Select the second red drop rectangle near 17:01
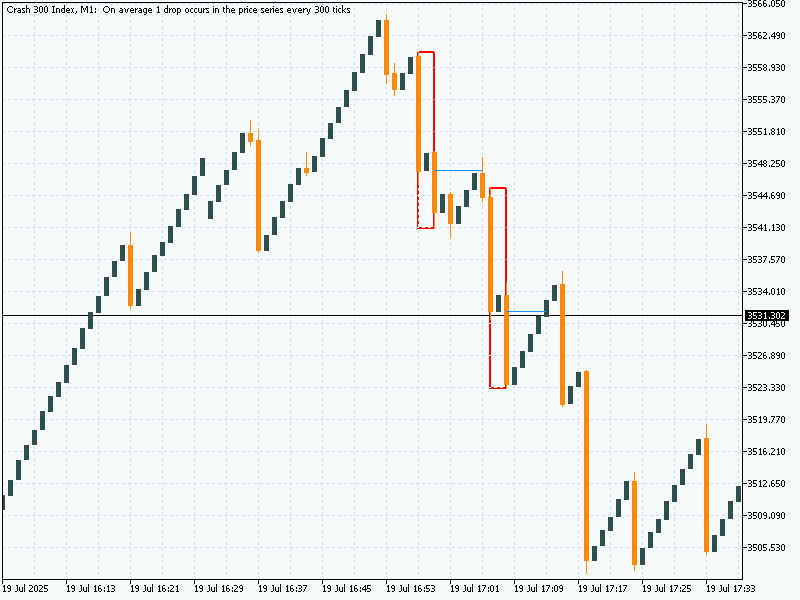The width and height of the screenshot is (800, 600). (x=498, y=287)
